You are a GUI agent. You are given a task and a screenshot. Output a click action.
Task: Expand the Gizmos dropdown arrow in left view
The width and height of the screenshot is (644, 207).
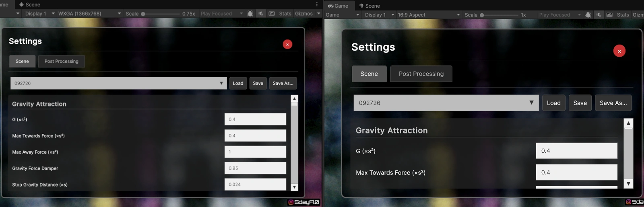pos(318,14)
